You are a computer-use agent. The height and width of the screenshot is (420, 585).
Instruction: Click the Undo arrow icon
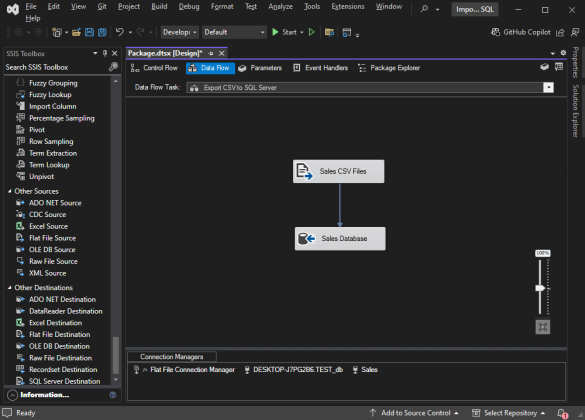pyautogui.click(x=119, y=32)
